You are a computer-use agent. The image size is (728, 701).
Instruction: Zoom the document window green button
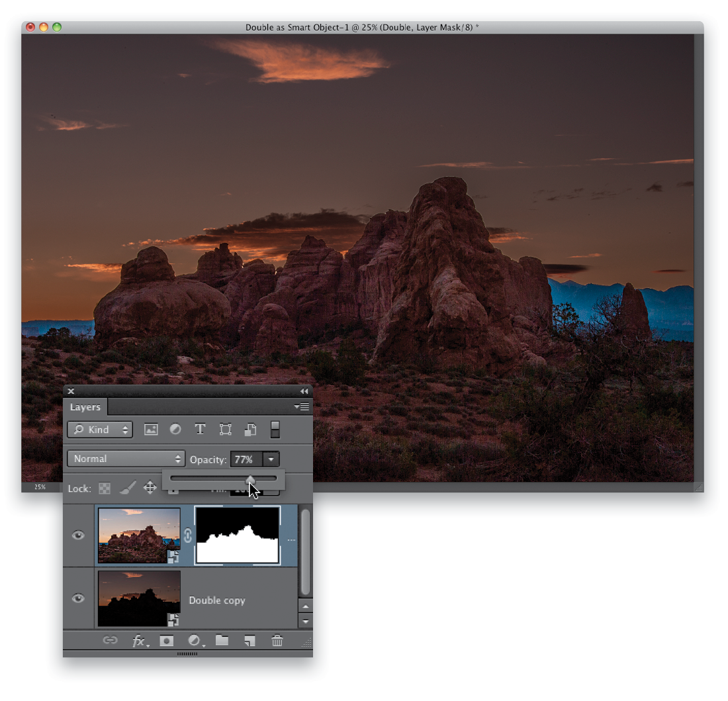57,27
